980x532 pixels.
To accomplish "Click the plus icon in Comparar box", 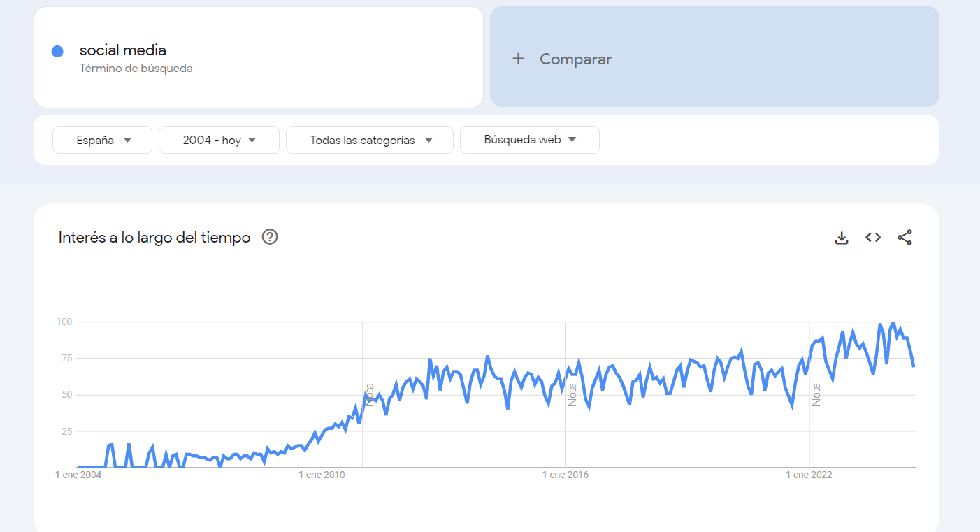I will pos(518,59).
